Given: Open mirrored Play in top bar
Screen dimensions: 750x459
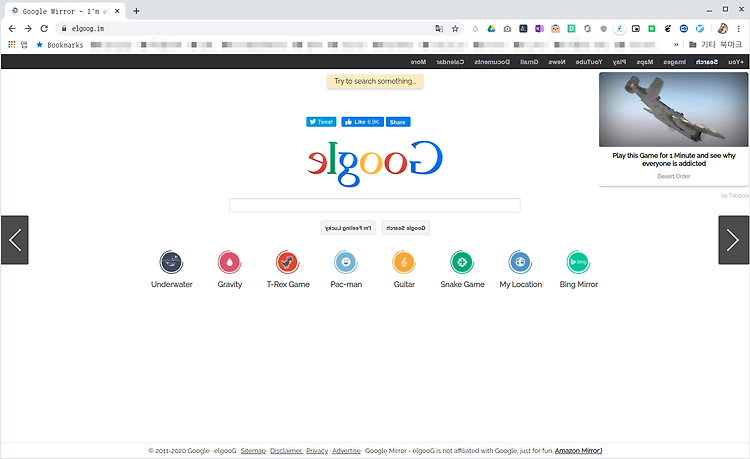Looking at the screenshot, I should pyautogui.click(x=619, y=62).
